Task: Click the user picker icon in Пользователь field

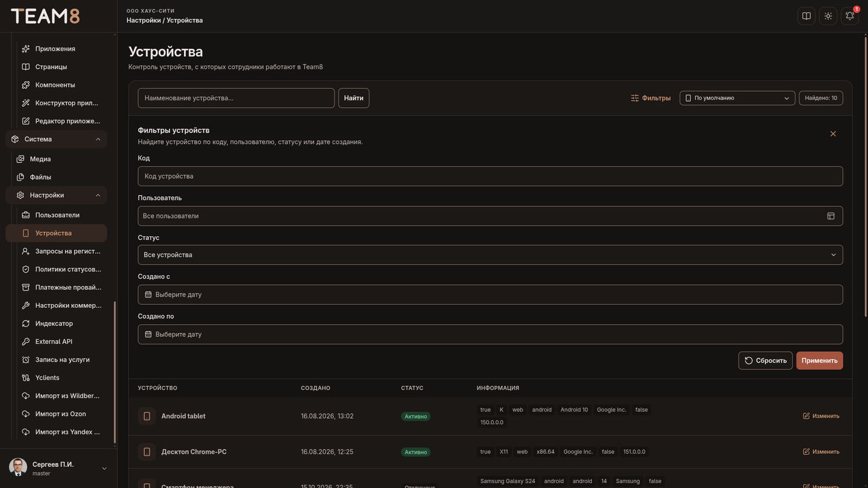Action: [x=831, y=216]
